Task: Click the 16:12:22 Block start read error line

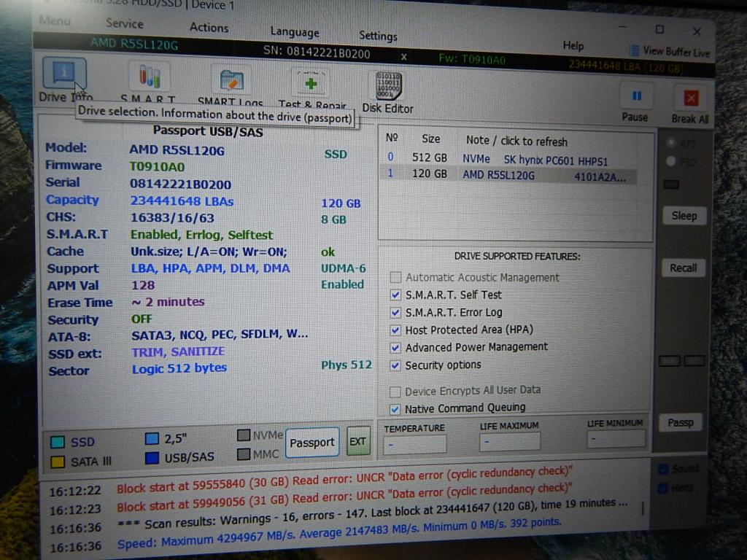Action: tap(344, 480)
